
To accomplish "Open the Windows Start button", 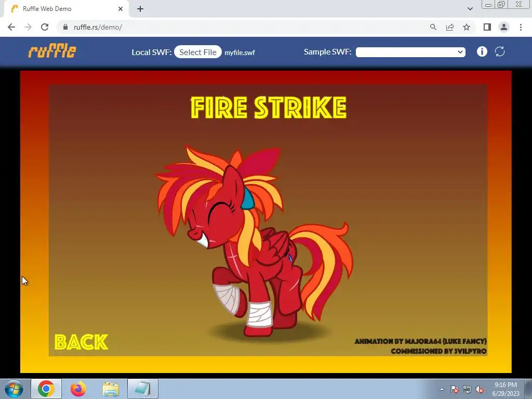I will [14, 389].
